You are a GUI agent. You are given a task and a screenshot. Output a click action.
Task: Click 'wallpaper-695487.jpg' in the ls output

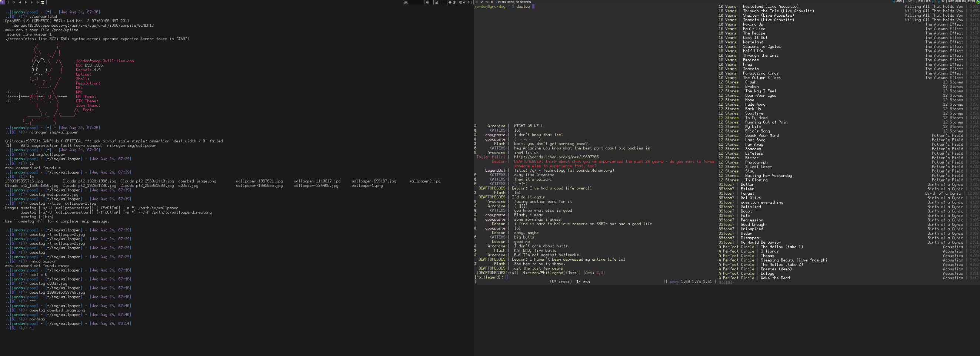click(374, 181)
